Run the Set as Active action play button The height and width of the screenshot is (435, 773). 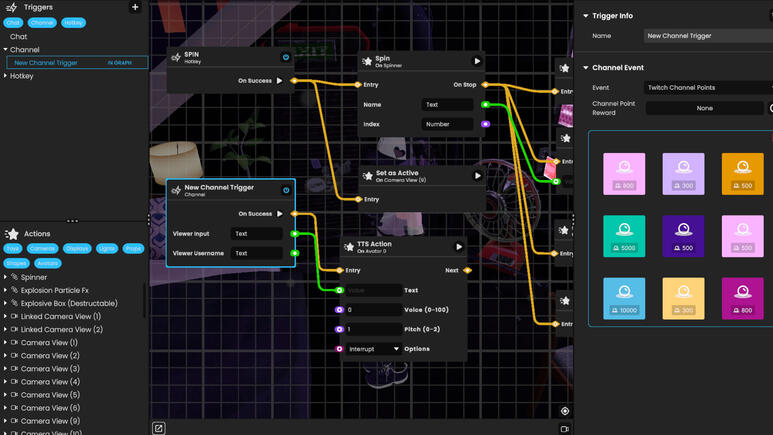tap(477, 176)
